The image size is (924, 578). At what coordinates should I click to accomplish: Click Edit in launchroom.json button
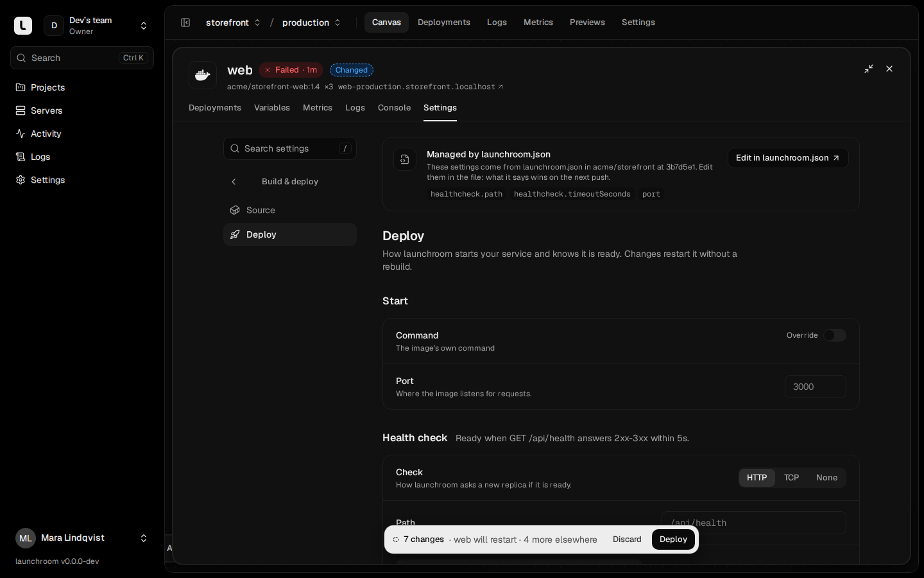[x=788, y=158]
